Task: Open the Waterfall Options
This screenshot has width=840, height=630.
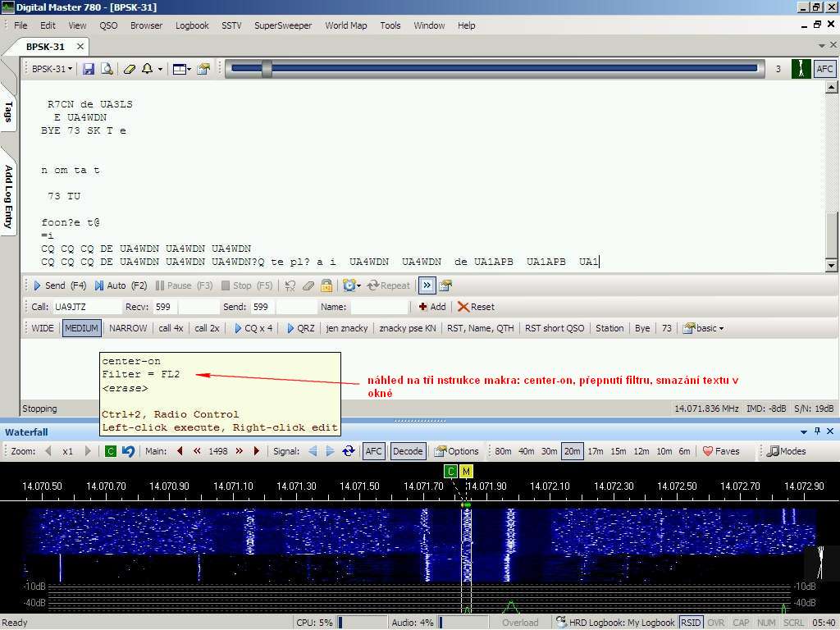Action: 456,451
